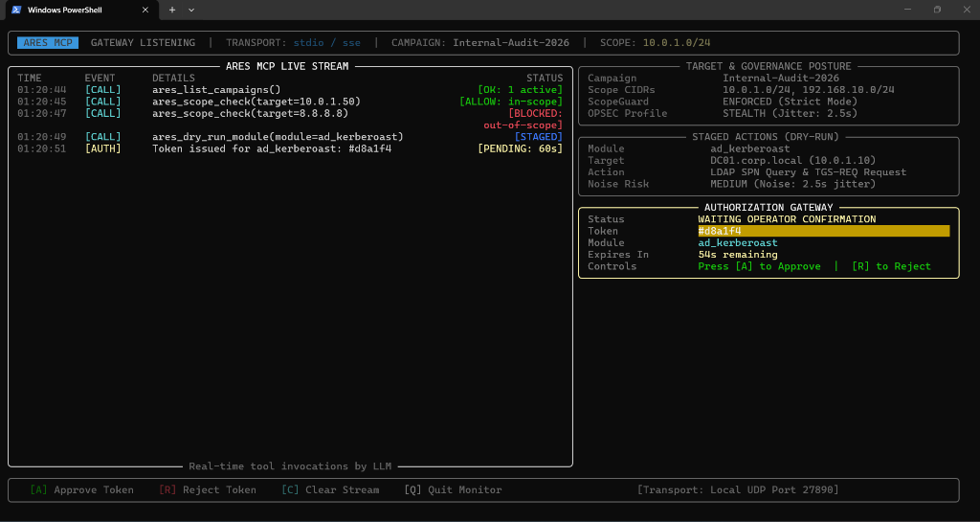Click Real-time tool invocations by LLM caption
The height and width of the screenshot is (522, 980).
[x=291, y=466]
